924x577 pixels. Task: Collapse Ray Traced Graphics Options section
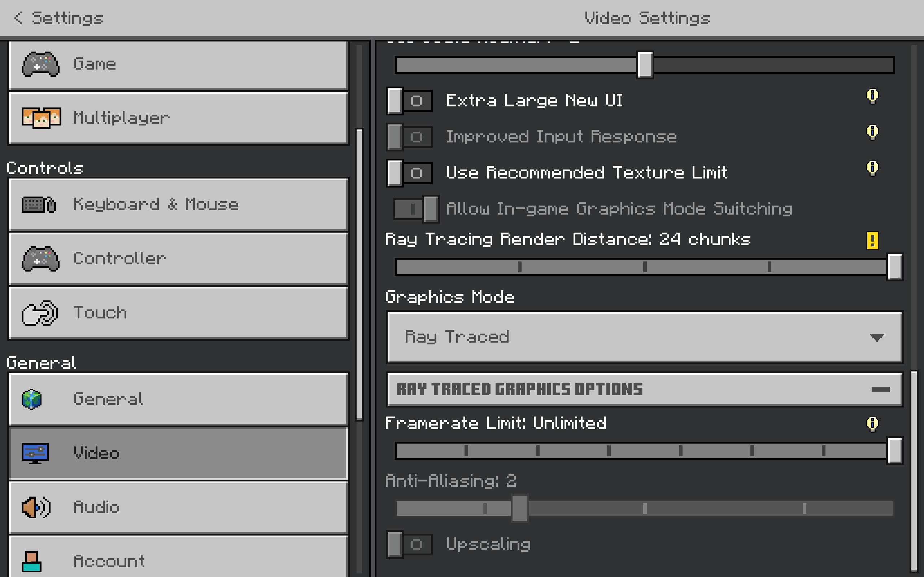[880, 389]
